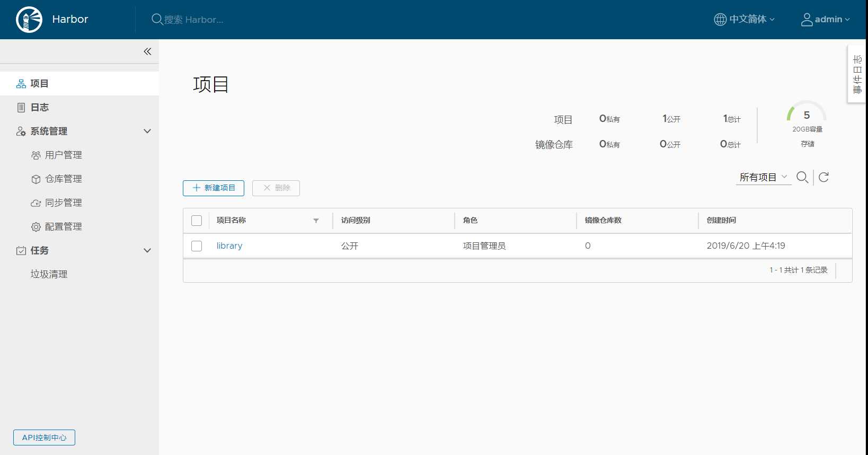Open 项目 in the sidebar
This screenshot has width=868, height=455.
(x=79, y=84)
